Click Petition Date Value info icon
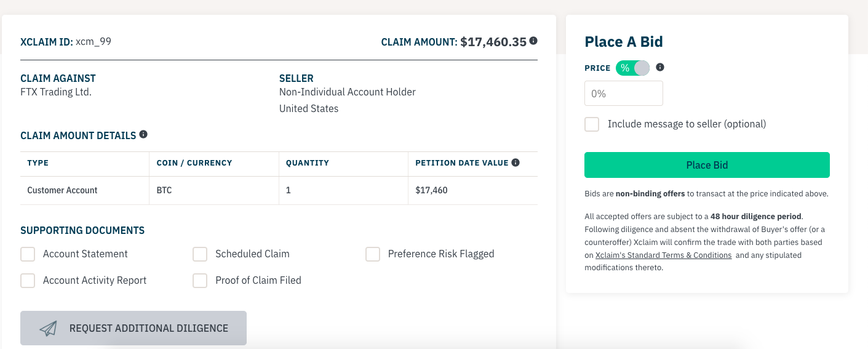The image size is (868, 349). point(516,162)
